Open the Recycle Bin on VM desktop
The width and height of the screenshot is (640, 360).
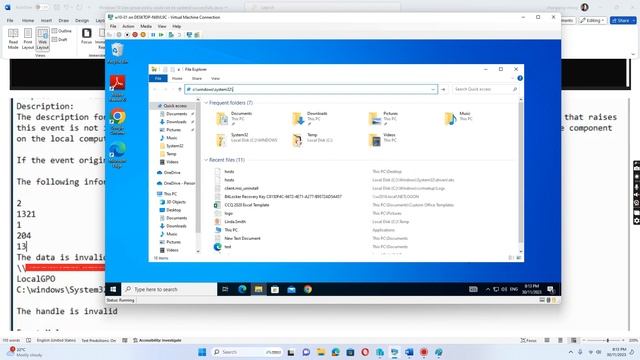coord(118,53)
